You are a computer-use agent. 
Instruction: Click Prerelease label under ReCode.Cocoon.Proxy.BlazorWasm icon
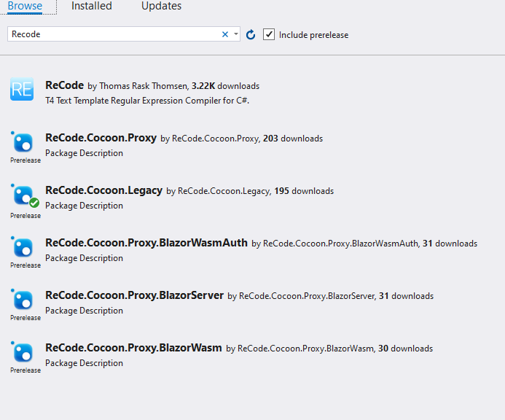tap(26, 370)
